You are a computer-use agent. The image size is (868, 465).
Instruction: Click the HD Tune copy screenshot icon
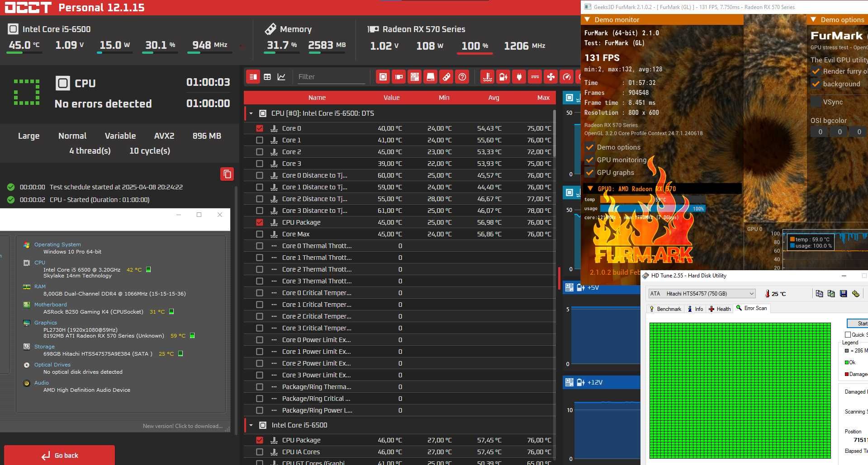831,294
